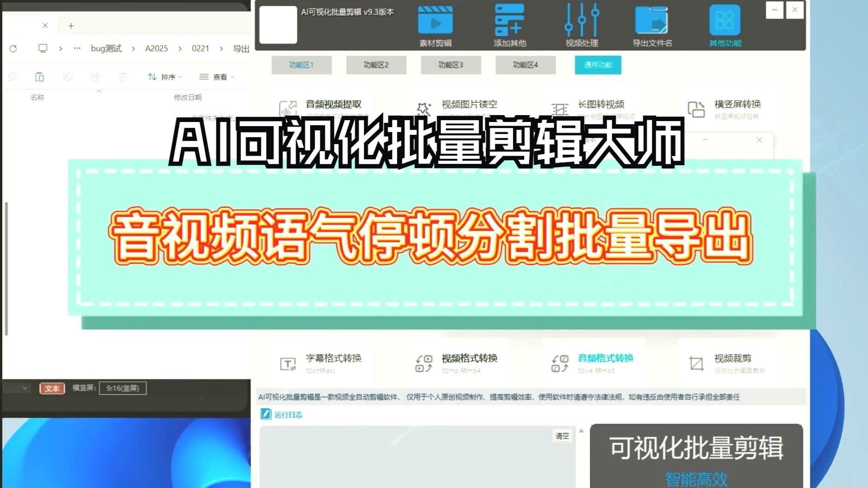The width and height of the screenshot is (868, 488).
Task: Sort files by 修改日期 column header
Action: (x=188, y=97)
